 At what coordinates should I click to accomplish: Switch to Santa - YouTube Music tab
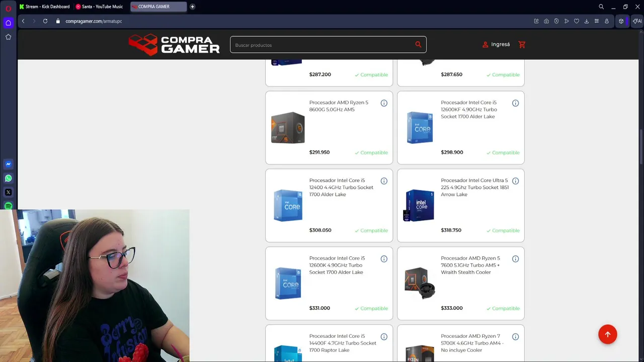[x=99, y=7]
